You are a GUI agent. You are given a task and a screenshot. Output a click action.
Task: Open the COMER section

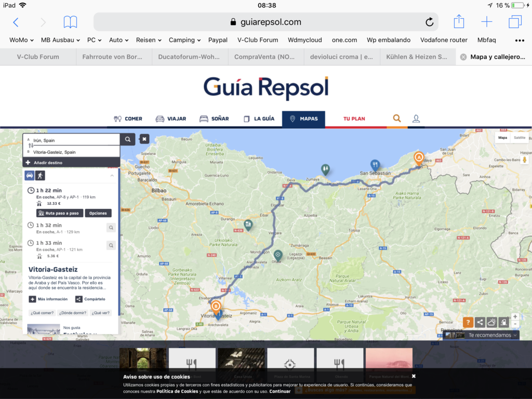click(128, 119)
